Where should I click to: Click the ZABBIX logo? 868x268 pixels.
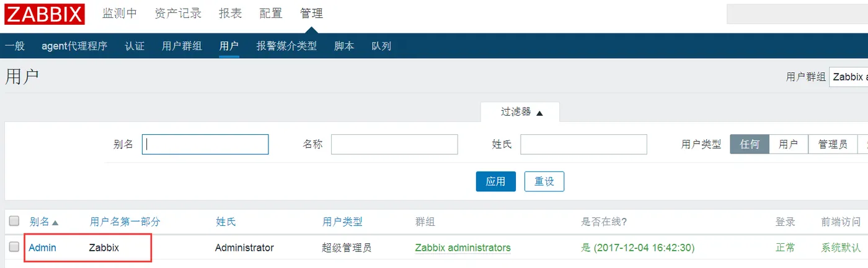[44, 14]
